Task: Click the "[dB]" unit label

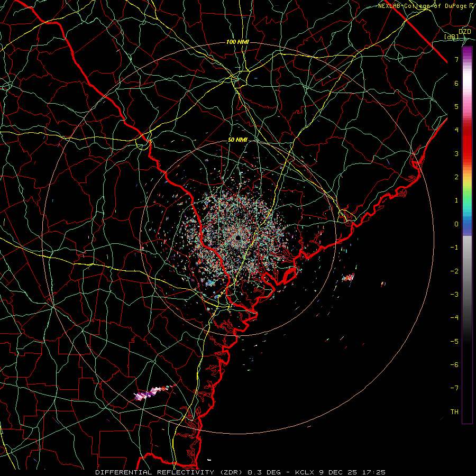Action: (452, 37)
